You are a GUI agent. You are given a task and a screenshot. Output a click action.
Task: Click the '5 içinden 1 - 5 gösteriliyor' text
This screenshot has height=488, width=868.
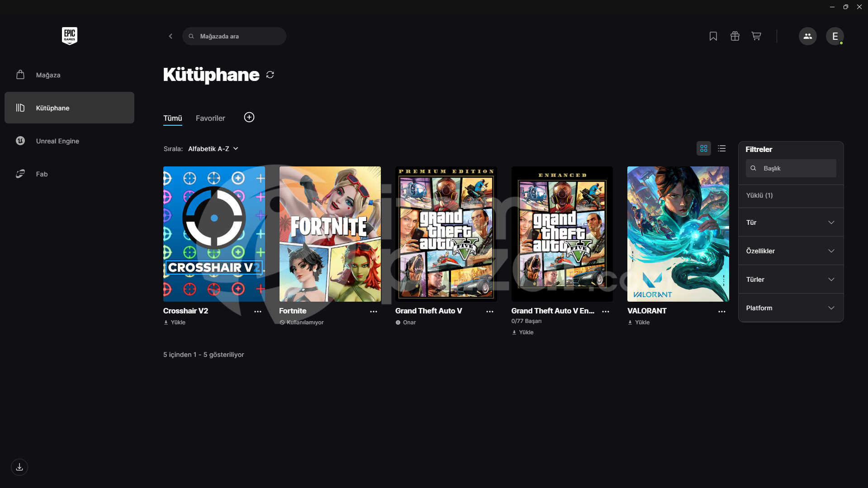pos(204,355)
